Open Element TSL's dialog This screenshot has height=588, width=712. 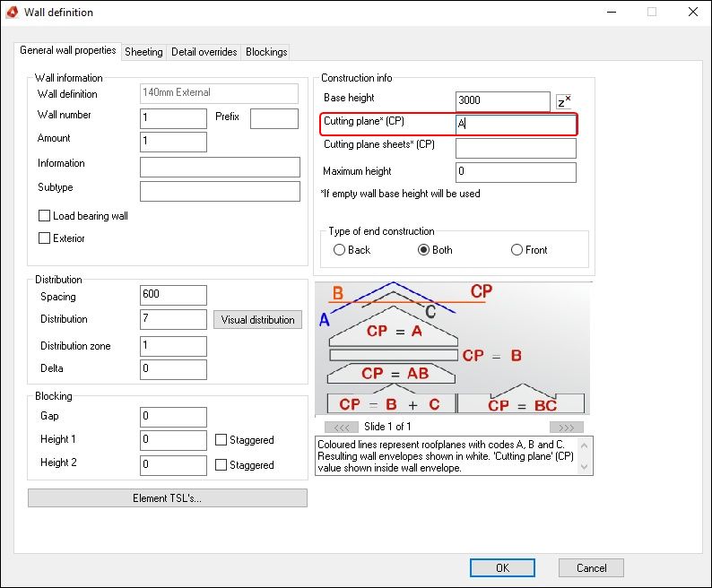(x=167, y=498)
